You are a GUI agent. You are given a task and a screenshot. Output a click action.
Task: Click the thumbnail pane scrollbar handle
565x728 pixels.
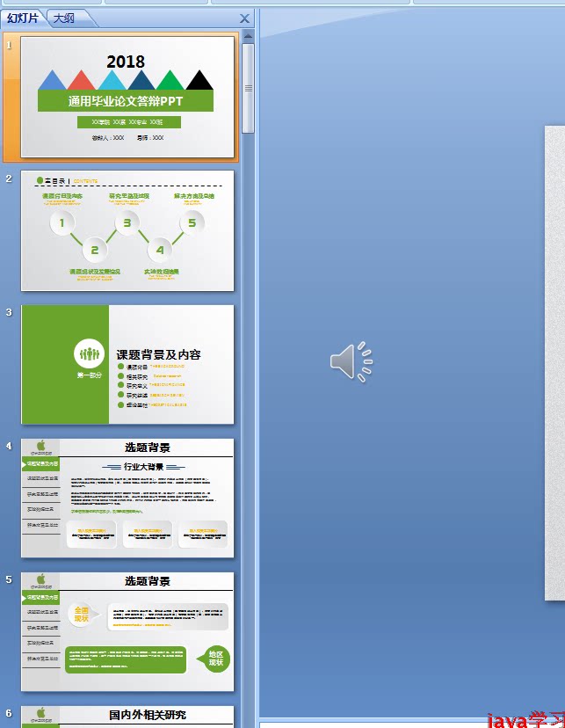pos(248,88)
